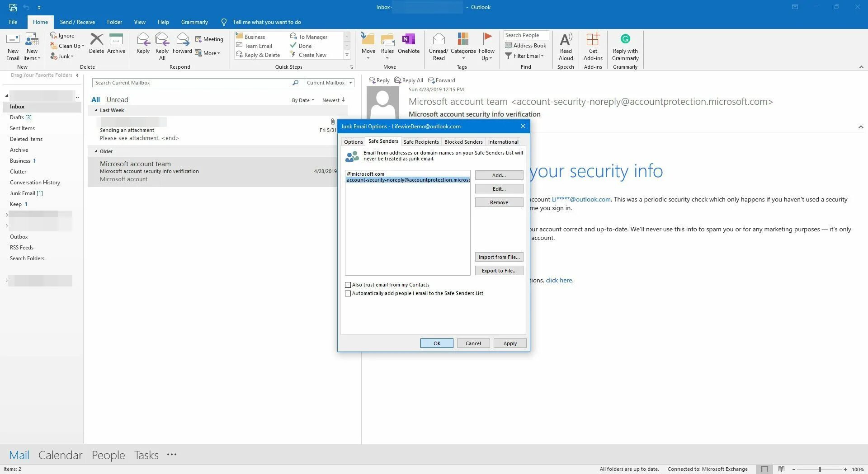Click the Edit... button

click(x=499, y=189)
